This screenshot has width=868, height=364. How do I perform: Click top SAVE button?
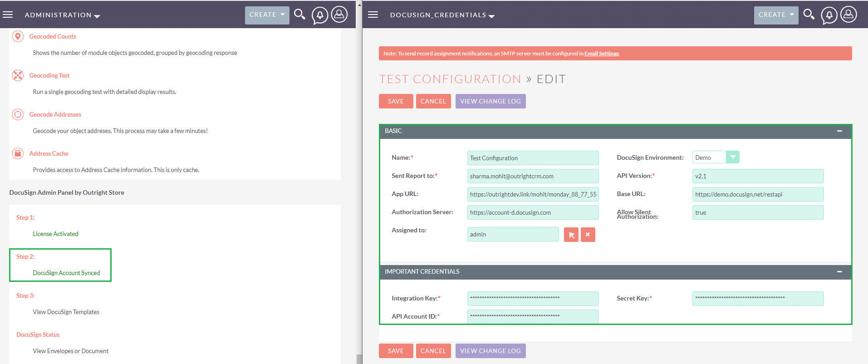click(396, 101)
